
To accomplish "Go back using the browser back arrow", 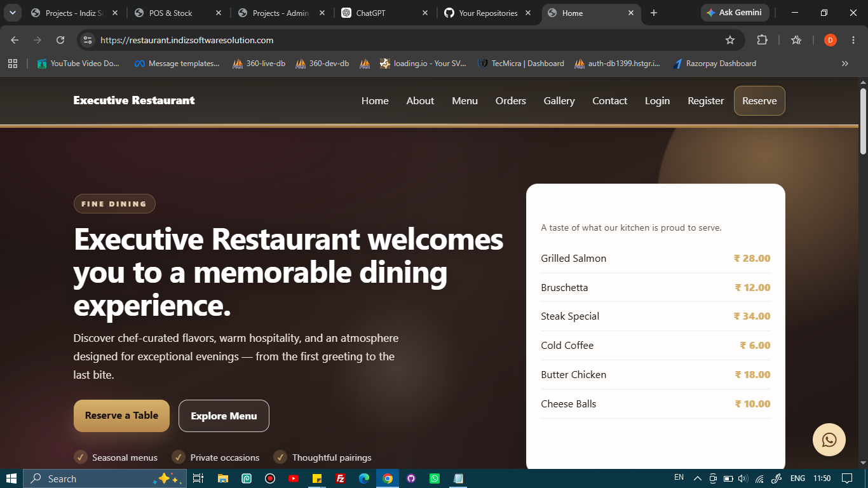I will click(x=15, y=40).
